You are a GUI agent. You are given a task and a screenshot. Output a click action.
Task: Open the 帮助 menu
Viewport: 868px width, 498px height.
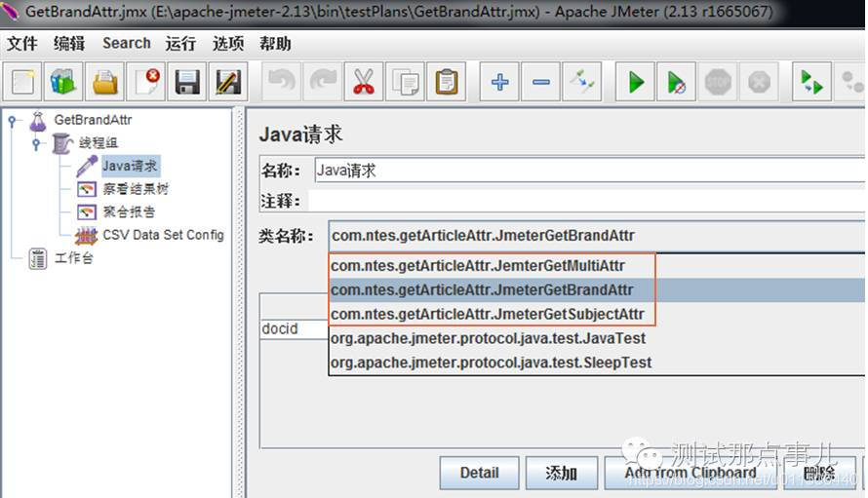point(275,43)
